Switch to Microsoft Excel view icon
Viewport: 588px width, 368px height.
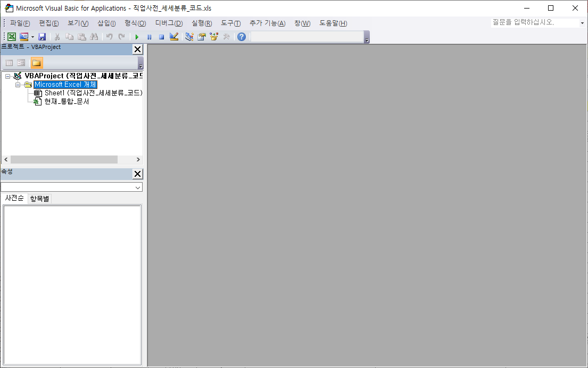pos(12,37)
